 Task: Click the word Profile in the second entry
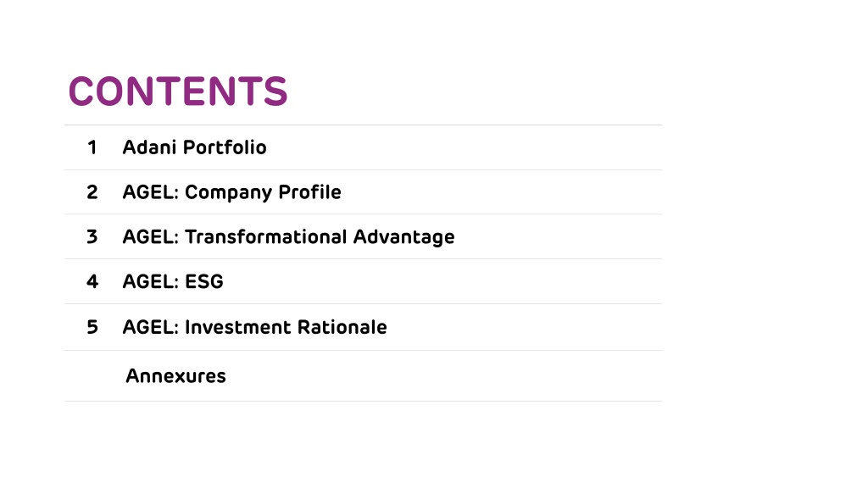[x=309, y=192]
